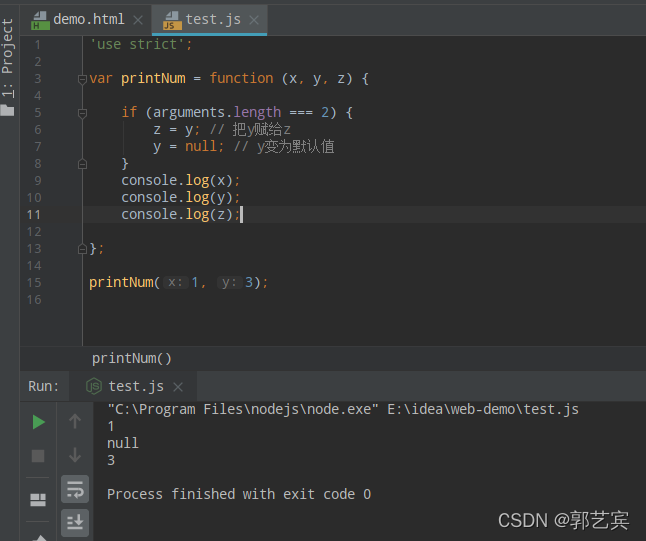Viewport: 646px width, 541px height.
Task: Click printNum() in the breadcrumb bar
Action: pyautogui.click(x=131, y=358)
